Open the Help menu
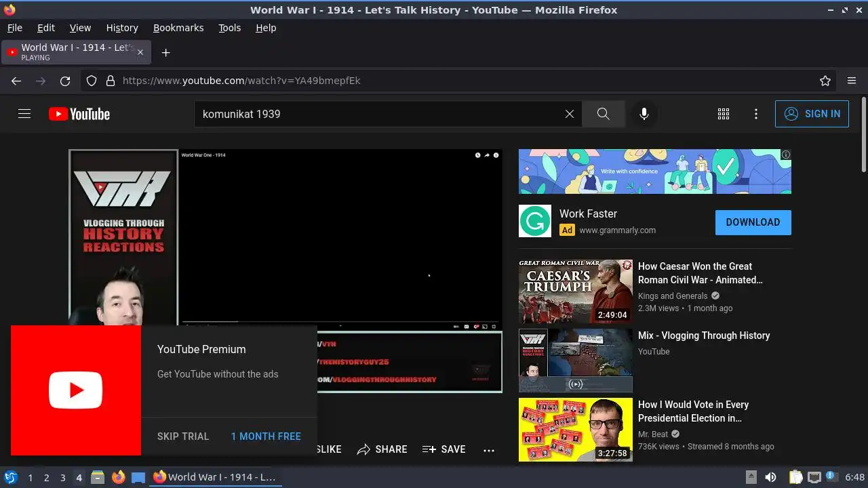The height and width of the screenshot is (488, 868). 266,28
